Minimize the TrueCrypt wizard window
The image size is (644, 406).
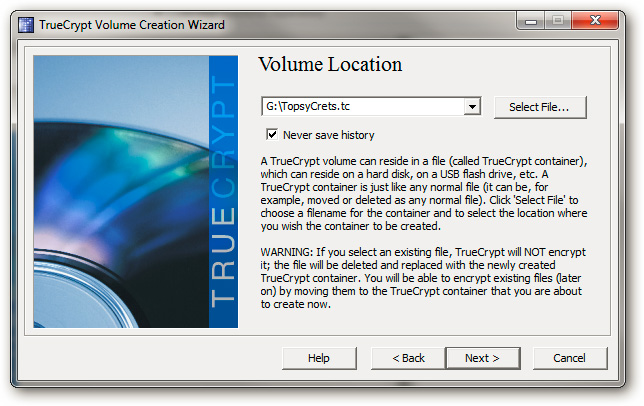pyautogui.click(x=531, y=21)
